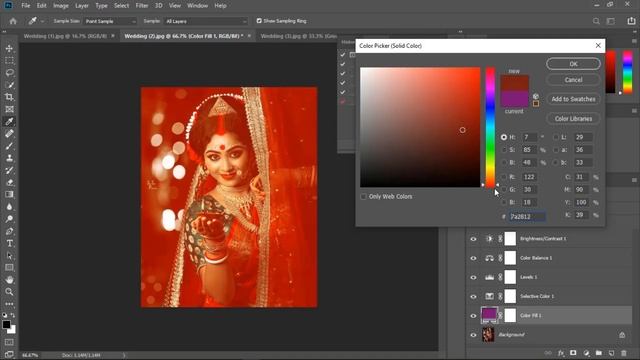The image size is (640, 360).
Task: Click the Share icon at top right
Action: coord(631,21)
